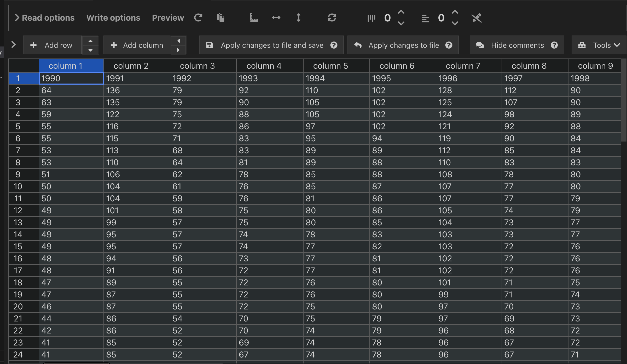627x364 pixels.
Task: Open the Preview section
Action: (168, 18)
